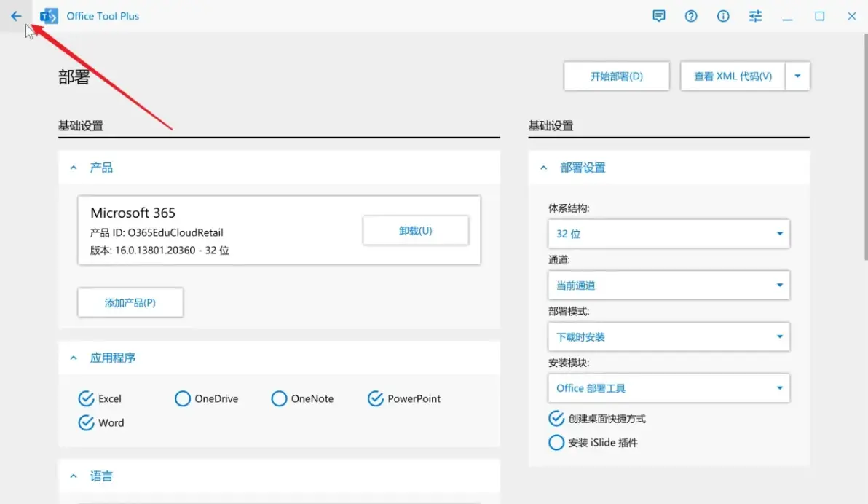Uncheck the Word application

click(x=86, y=422)
